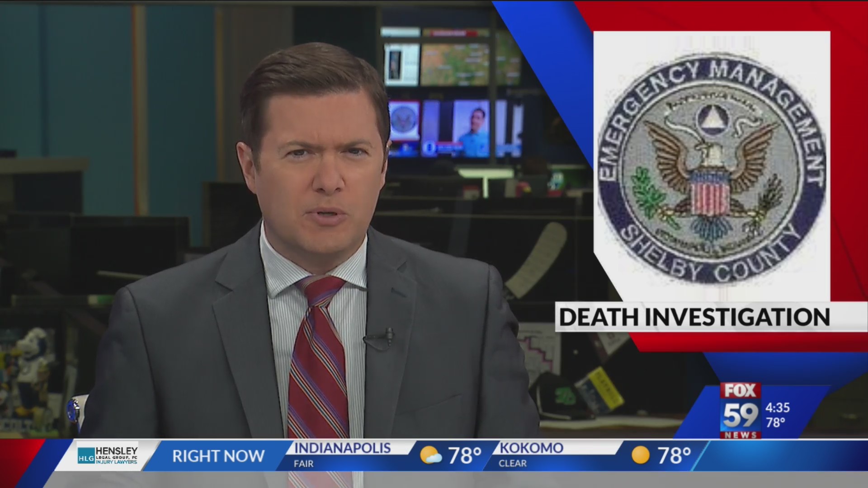Viewport: 868px width, 488px height.
Task: Click the Colts mascot figurine on the desk
Action: pyautogui.click(x=32, y=368)
